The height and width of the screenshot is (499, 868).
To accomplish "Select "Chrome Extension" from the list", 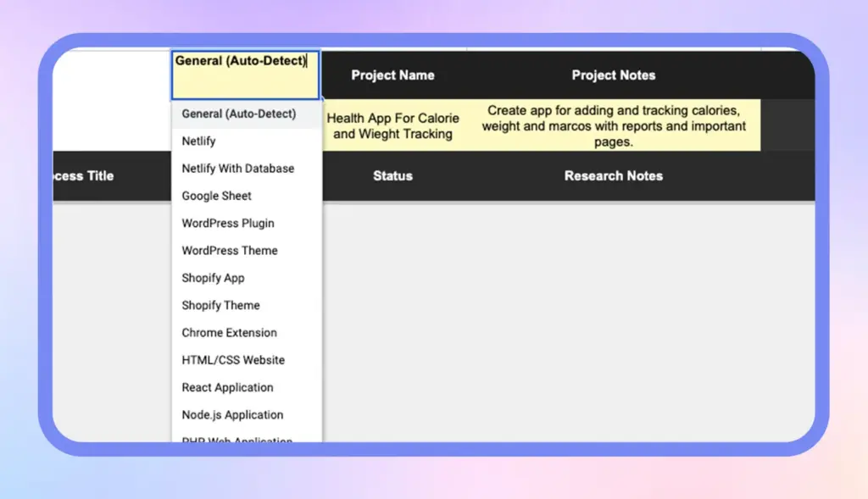I will (229, 332).
